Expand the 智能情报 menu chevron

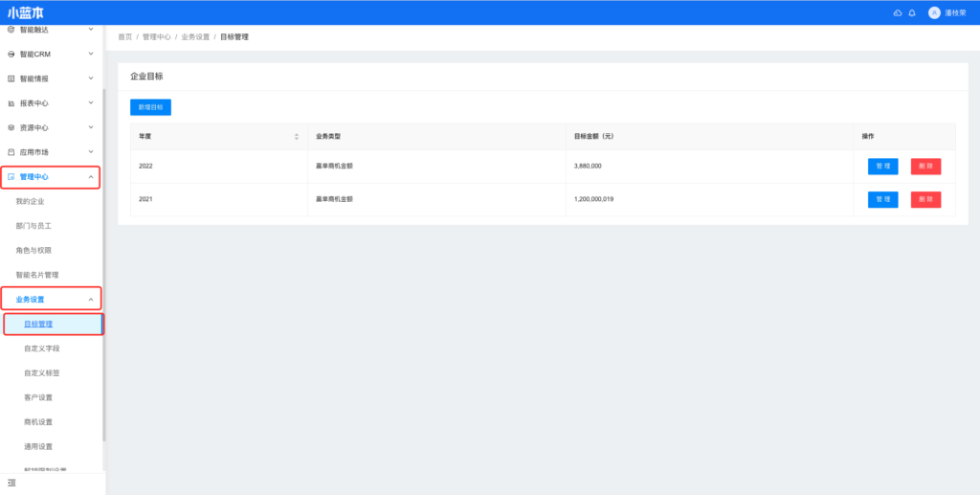[x=91, y=79]
